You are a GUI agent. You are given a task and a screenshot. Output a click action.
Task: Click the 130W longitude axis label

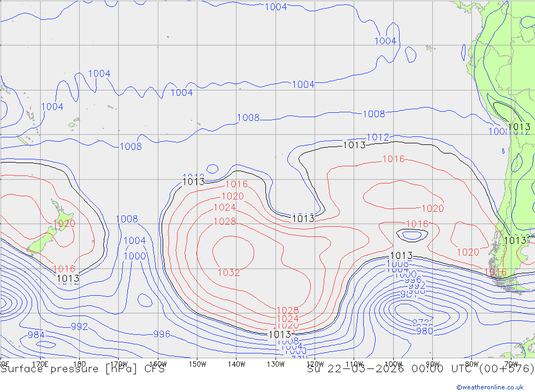click(276, 364)
